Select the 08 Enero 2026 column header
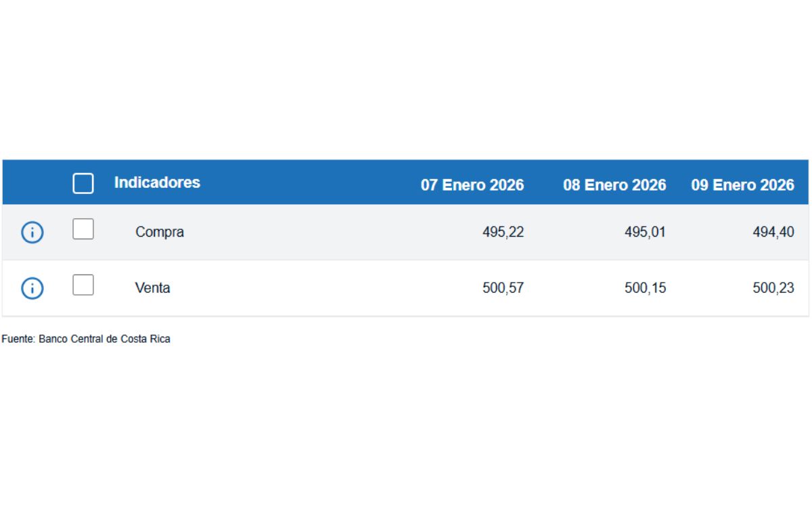The height and width of the screenshot is (505, 812). [614, 185]
